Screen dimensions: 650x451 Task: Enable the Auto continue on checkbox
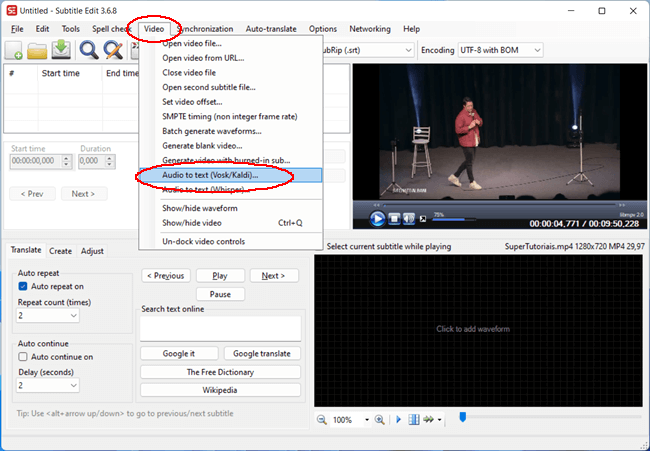point(24,356)
